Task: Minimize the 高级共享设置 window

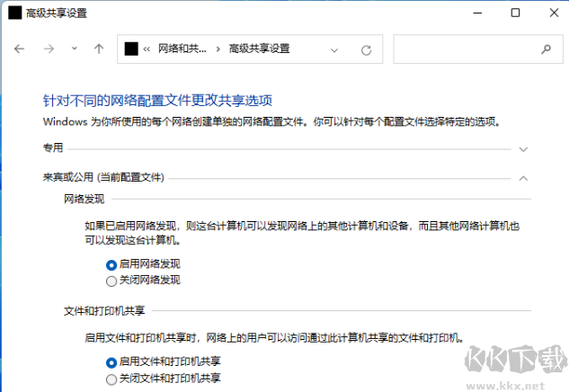Action: [477, 13]
